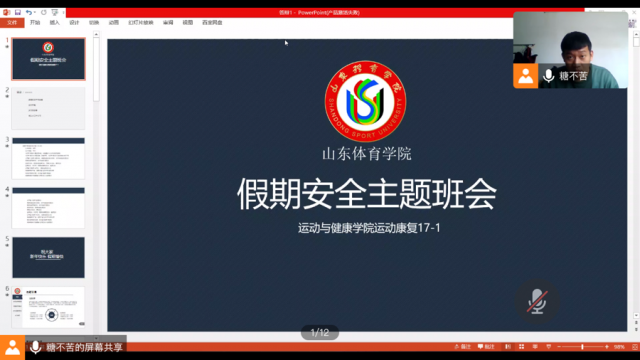Image resolution: width=640 pixels, height=360 pixels.
Task: Switch to slide sorter view in status bar
Action: [x=521, y=347]
